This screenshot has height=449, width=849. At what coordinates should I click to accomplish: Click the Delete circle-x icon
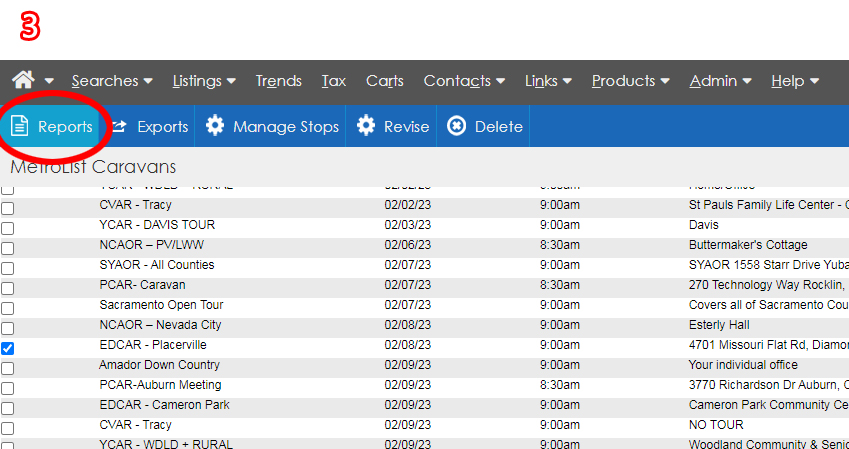click(456, 126)
